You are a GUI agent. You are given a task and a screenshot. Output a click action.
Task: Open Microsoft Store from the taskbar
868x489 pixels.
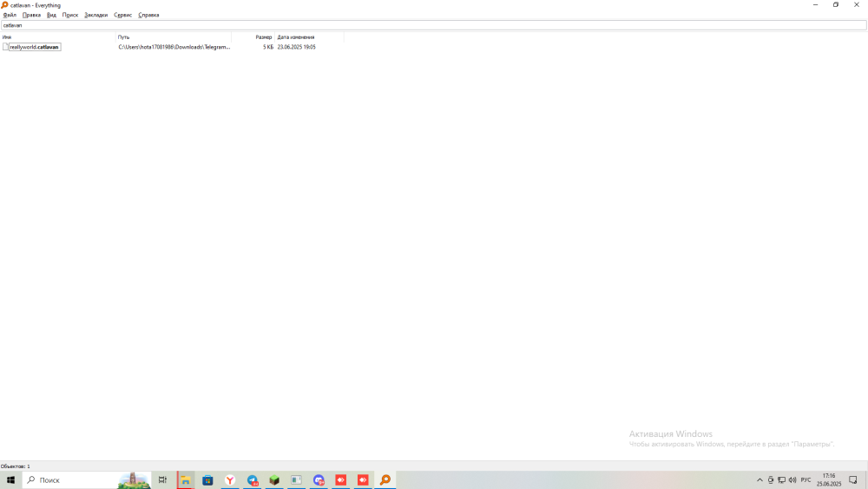pos(207,480)
